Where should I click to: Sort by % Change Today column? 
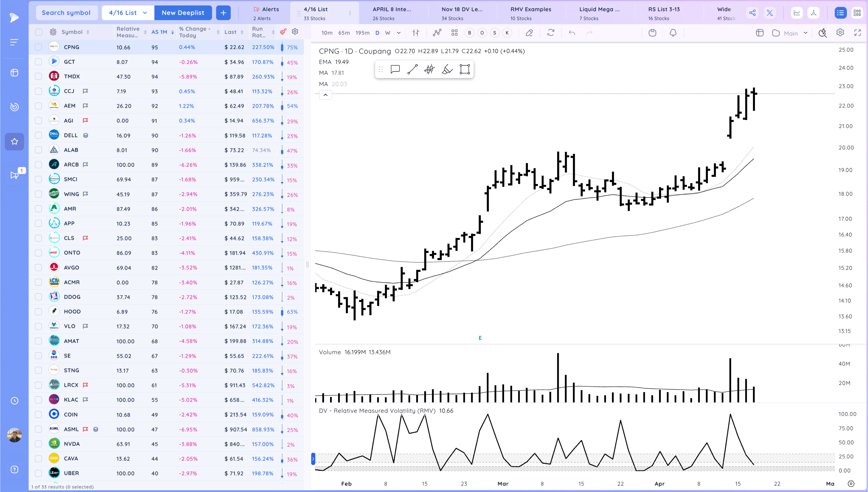click(x=199, y=32)
